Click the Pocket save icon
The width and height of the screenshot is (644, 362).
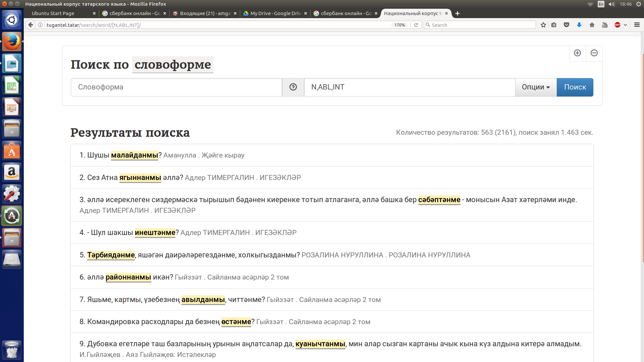click(x=567, y=25)
